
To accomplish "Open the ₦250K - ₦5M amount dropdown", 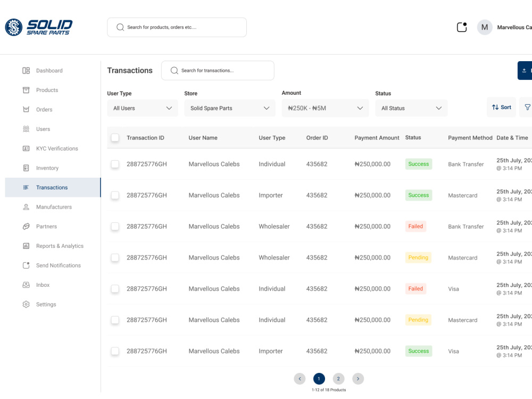I will click(325, 108).
